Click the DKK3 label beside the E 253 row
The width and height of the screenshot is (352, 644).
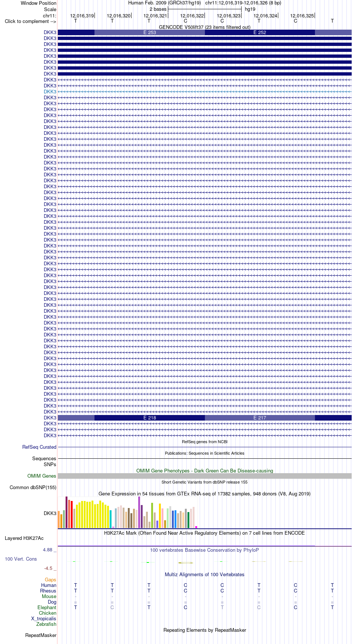pos(50,32)
